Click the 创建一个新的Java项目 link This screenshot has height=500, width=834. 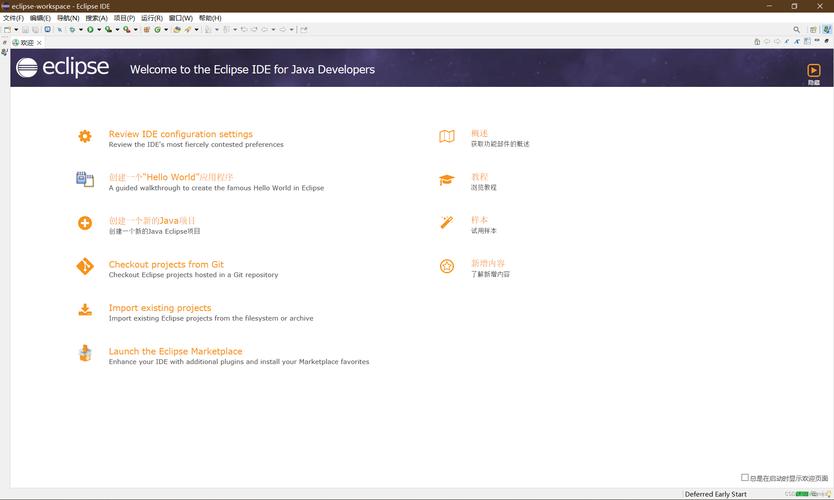[x=152, y=220]
